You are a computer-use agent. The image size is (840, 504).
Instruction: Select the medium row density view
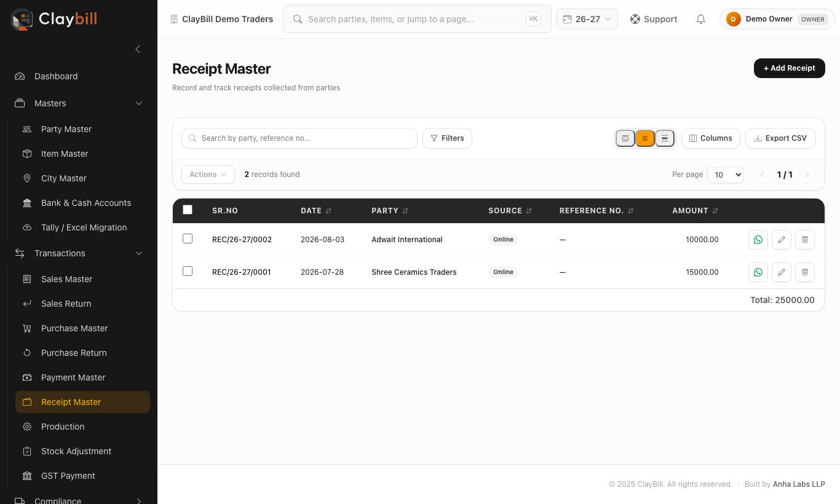tap(645, 138)
